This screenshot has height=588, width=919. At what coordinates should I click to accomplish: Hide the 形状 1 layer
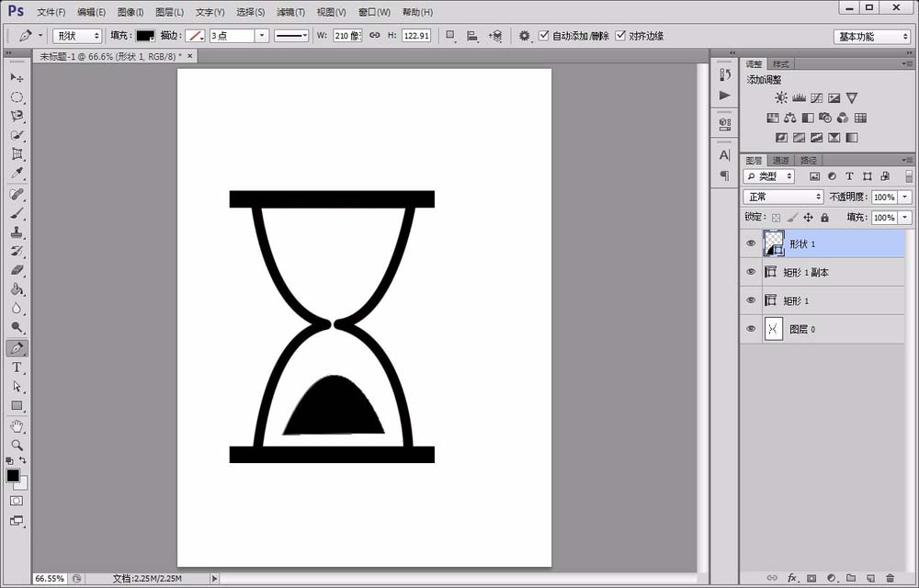[x=751, y=243]
